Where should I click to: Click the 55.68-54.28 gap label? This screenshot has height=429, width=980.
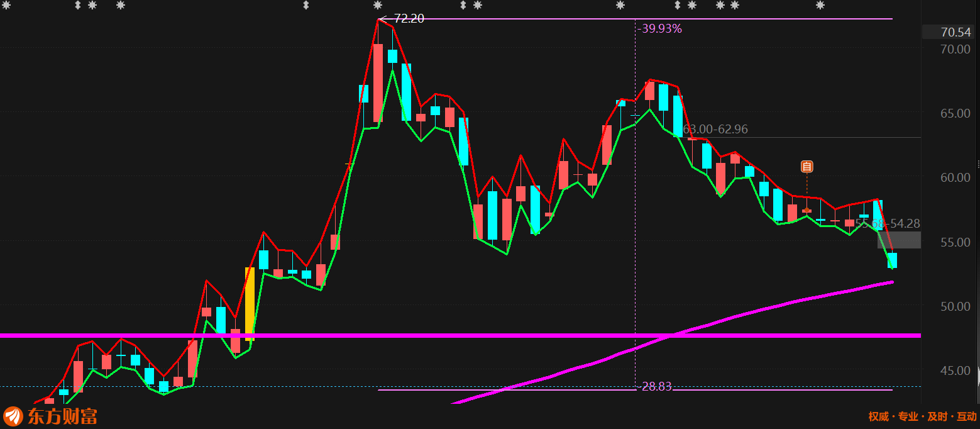click(888, 223)
